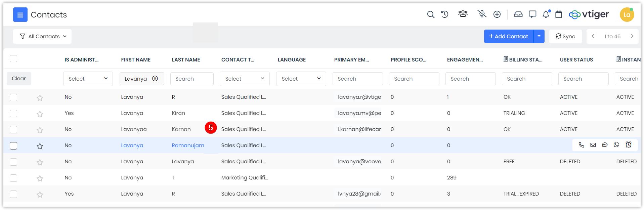Open WhatsApp icon in Ramanujam row

(x=616, y=145)
